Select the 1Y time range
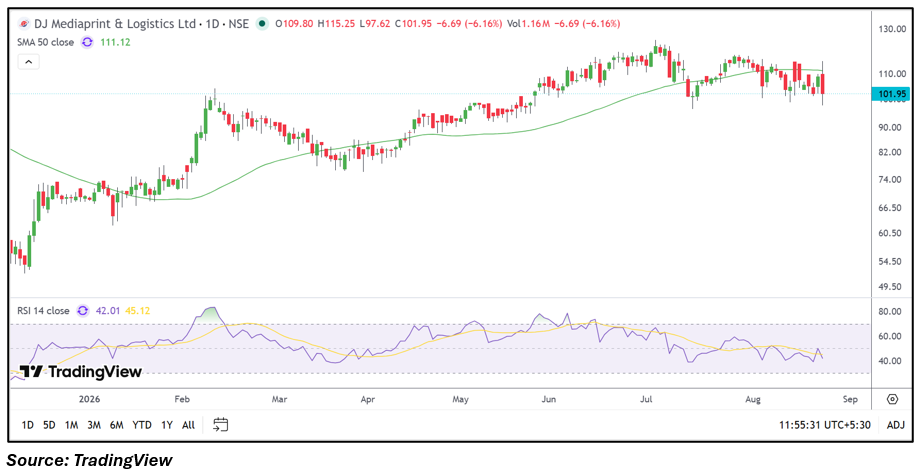This screenshot has height=475, width=921. pos(167,425)
